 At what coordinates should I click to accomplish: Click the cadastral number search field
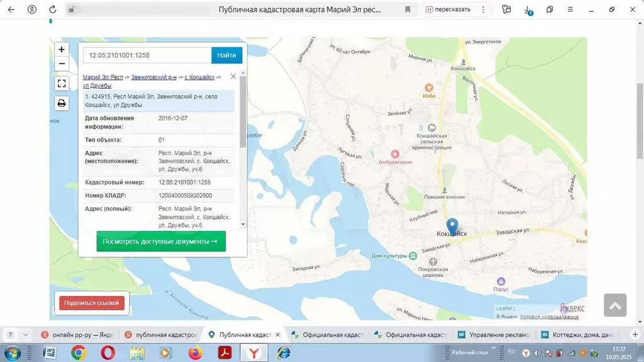tap(147, 55)
